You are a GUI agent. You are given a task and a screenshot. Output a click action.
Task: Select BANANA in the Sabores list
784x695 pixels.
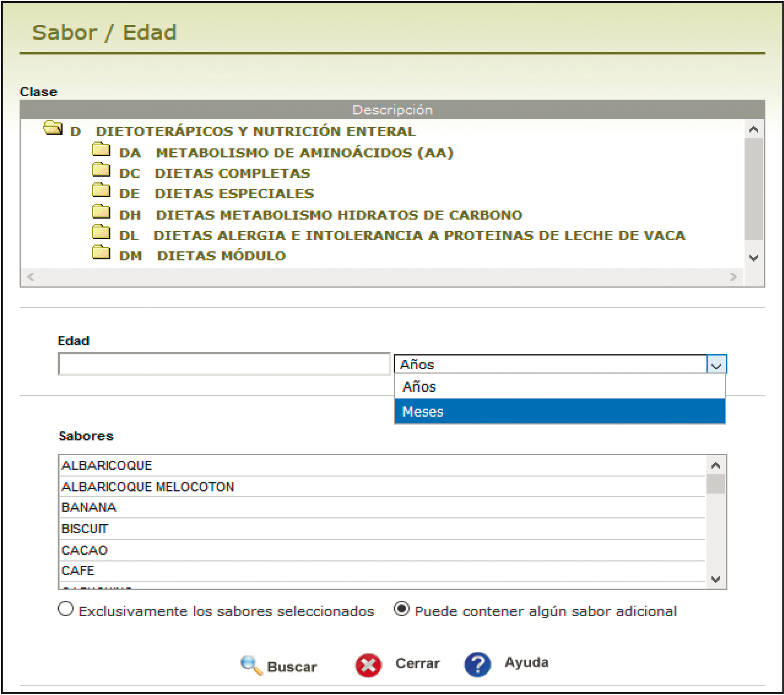coord(89,507)
